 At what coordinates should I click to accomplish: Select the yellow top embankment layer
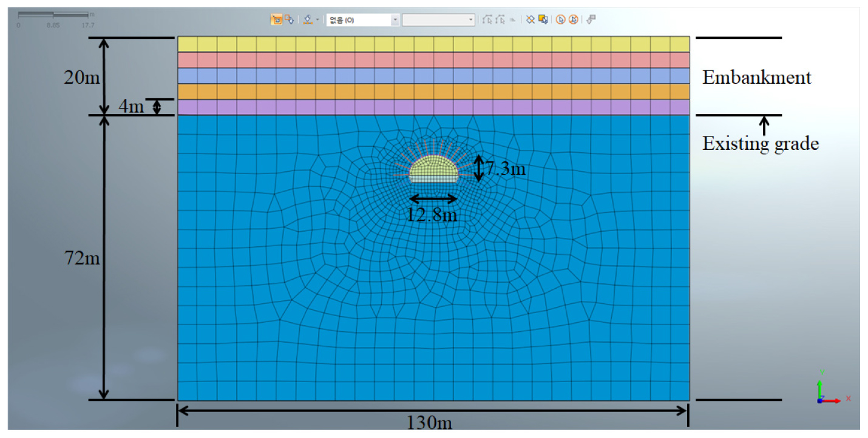(433, 44)
